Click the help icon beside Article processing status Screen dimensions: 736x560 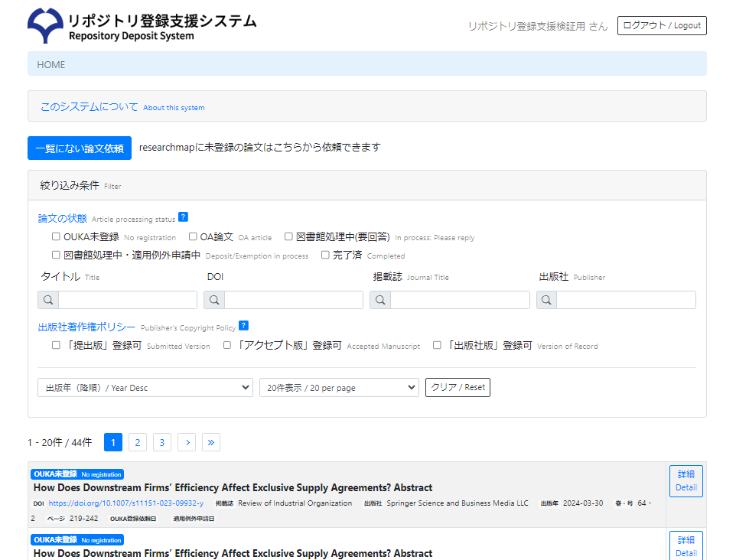click(183, 217)
